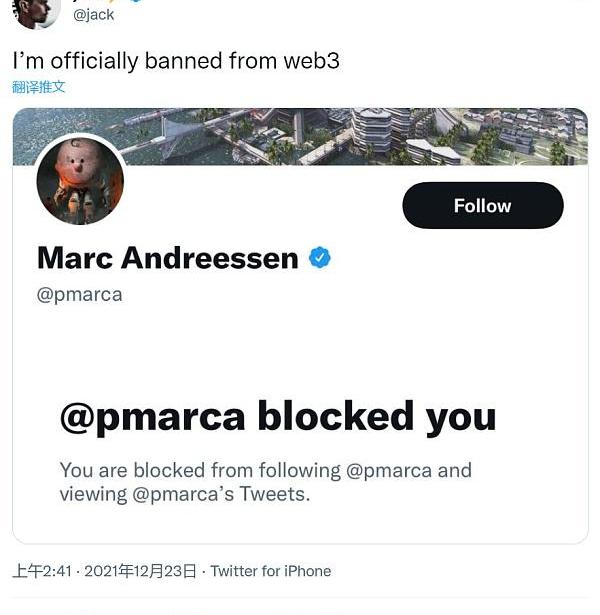Click the black Follow button
Screen dimensions: 600x615
483,206
